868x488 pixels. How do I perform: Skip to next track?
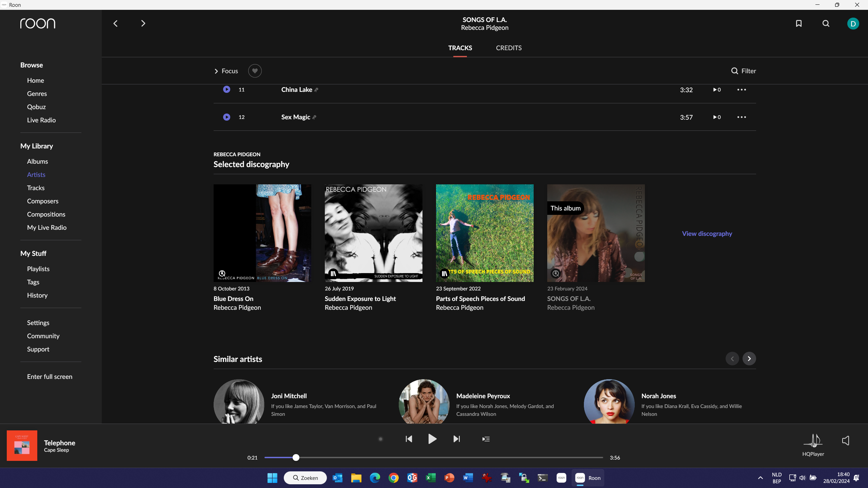tap(457, 439)
